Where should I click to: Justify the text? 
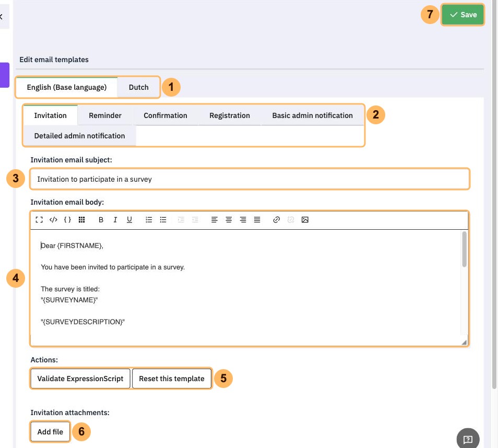pyautogui.click(x=257, y=219)
